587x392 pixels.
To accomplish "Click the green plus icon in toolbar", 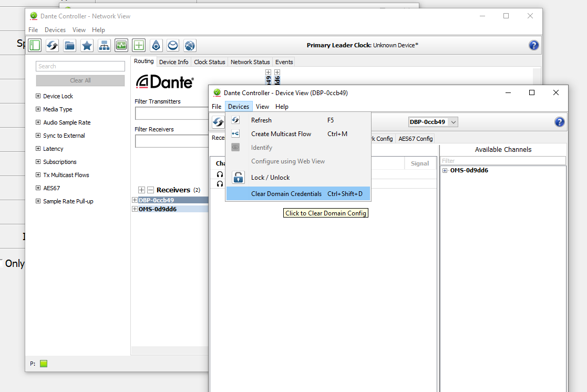I will pos(139,45).
